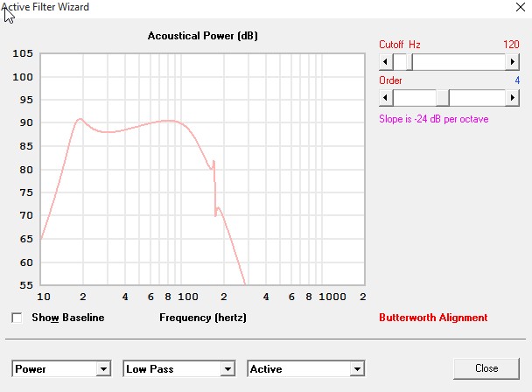Click the Acoustical Power (dB) chart title

pyautogui.click(x=202, y=36)
